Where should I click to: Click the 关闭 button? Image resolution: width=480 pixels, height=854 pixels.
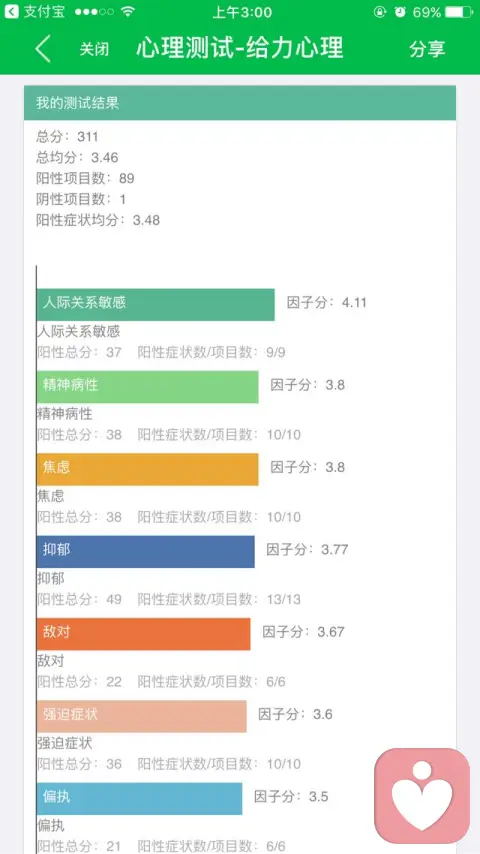click(x=94, y=49)
